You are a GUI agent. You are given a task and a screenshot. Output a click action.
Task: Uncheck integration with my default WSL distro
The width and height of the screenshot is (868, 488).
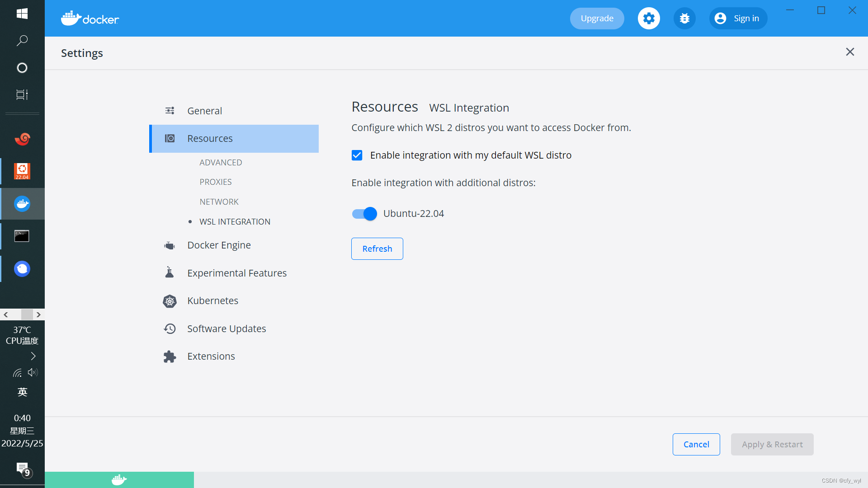[357, 155]
